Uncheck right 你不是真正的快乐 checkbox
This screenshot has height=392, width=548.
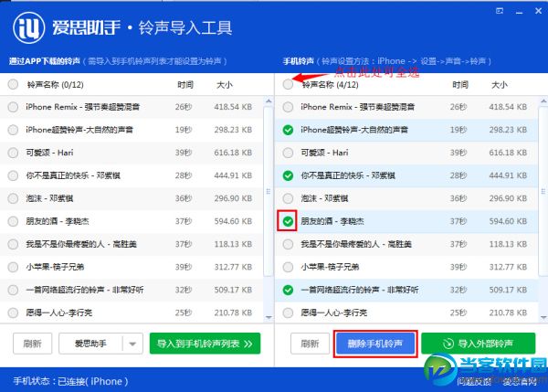tap(288, 175)
